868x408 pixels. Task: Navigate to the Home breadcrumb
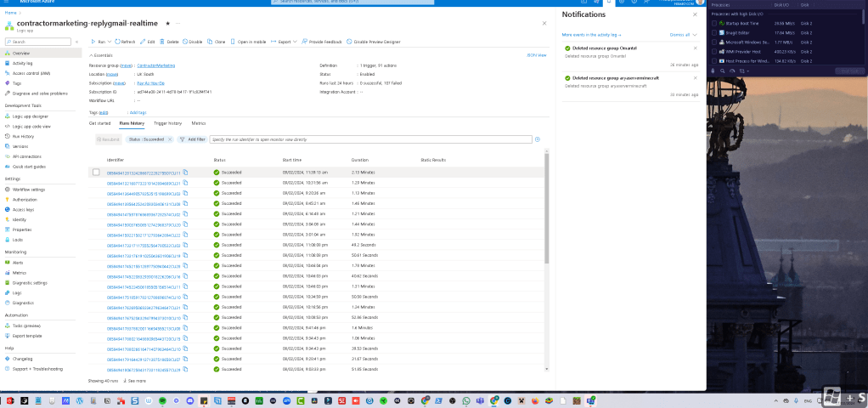click(x=10, y=12)
